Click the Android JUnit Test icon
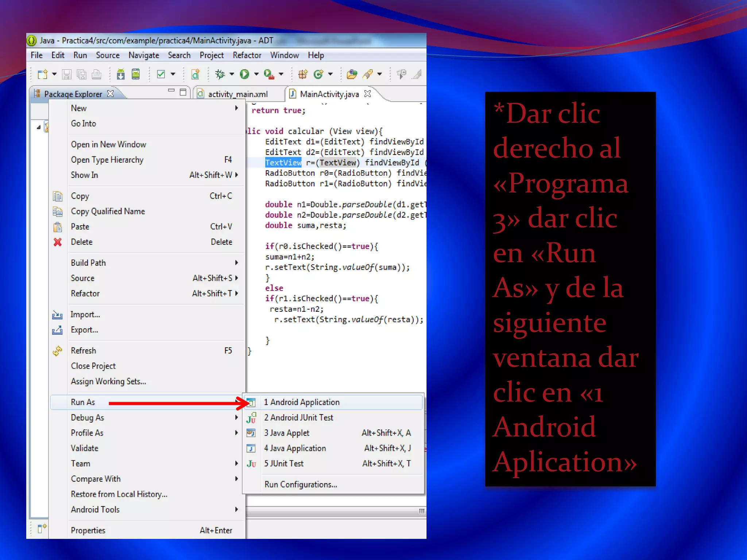 [251, 418]
